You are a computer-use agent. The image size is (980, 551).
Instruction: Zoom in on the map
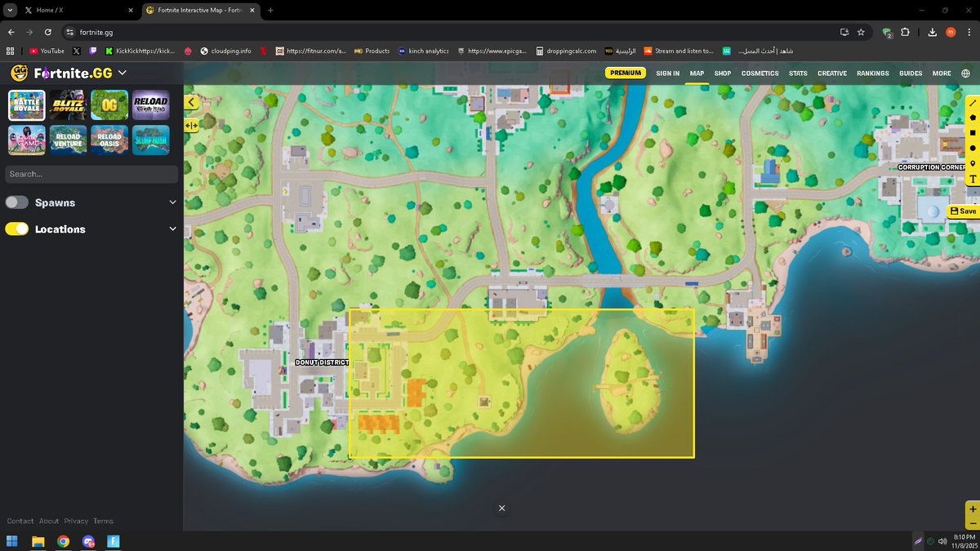click(973, 509)
